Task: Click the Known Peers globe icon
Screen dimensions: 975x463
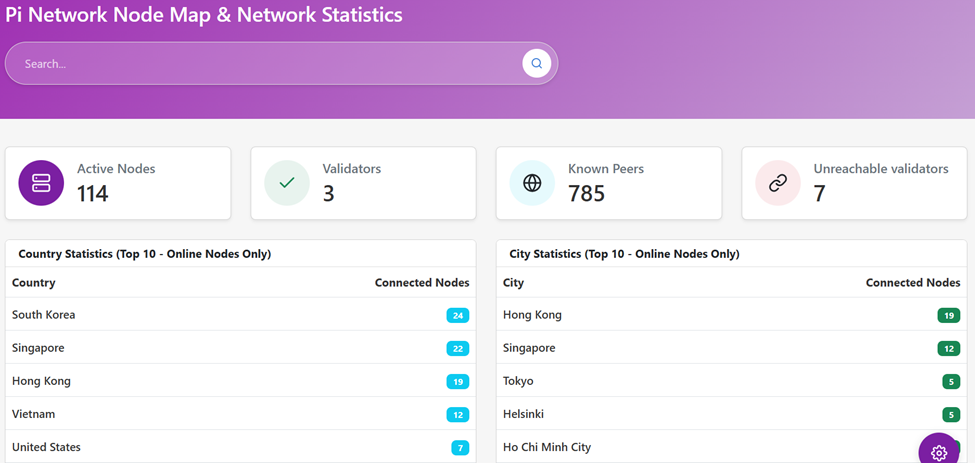Action: [532, 183]
